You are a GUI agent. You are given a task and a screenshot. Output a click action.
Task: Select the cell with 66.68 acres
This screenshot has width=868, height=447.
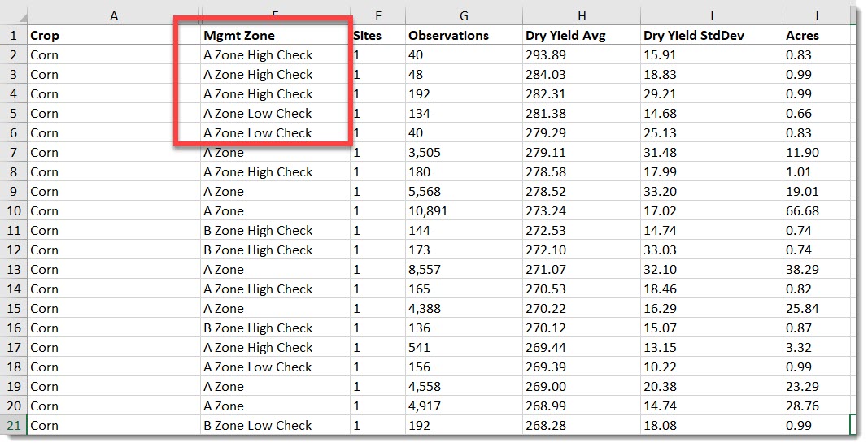(x=816, y=211)
